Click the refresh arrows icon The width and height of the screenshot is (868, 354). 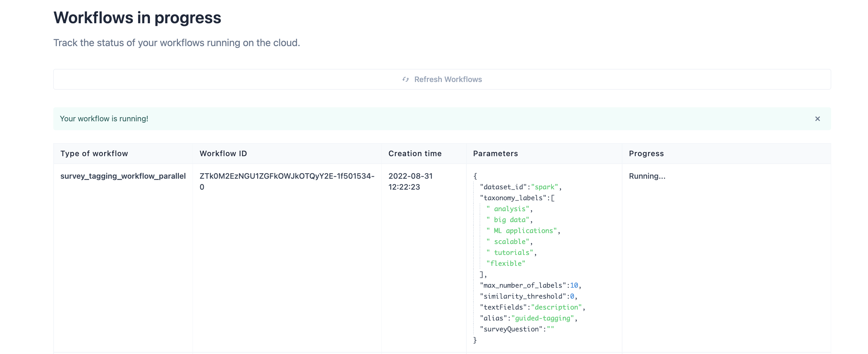click(406, 79)
